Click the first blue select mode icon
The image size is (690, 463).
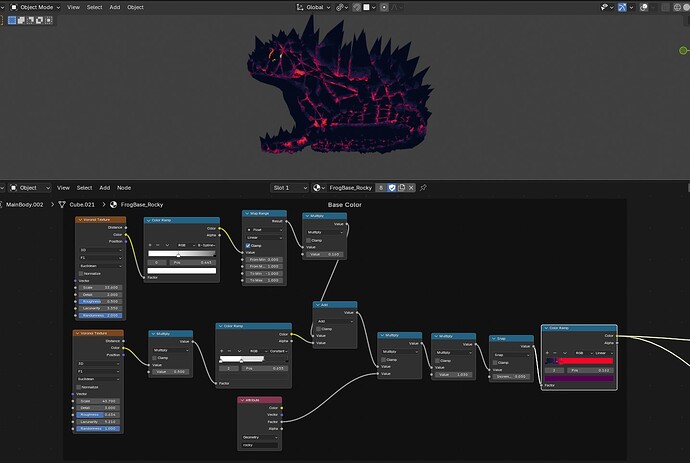coord(12,20)
